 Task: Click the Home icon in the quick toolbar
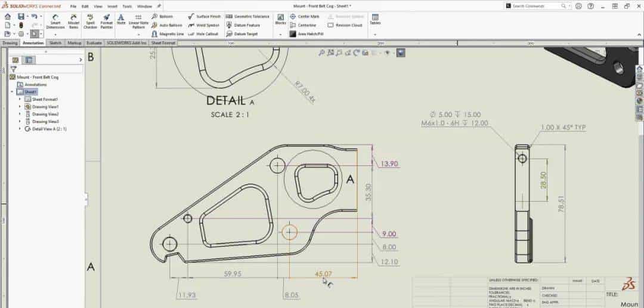[x=7, y=17]
